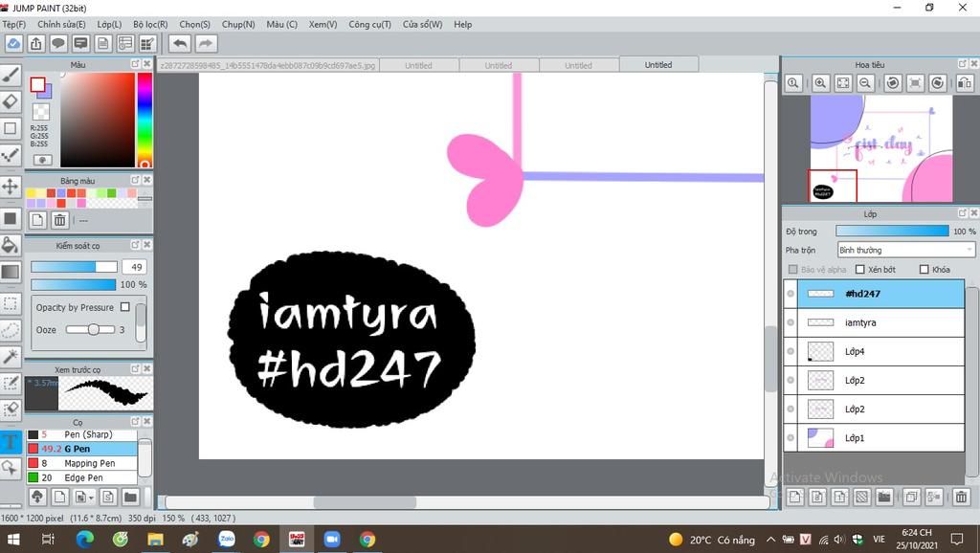Screen dimensions: 980x553
Task: Hide the Lớp4 layer
Action: click(x=791, y=351)
